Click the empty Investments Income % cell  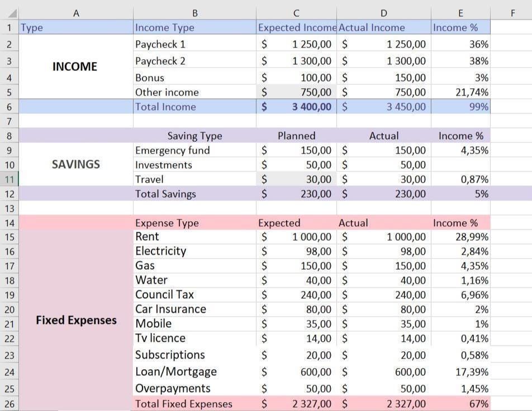coord(460,165)
